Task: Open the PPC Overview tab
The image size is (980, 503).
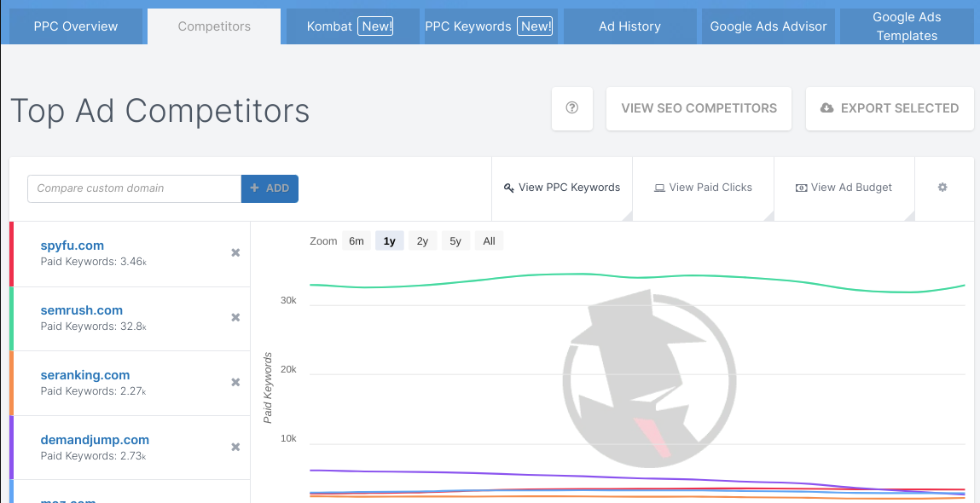Action: (76, 26)
